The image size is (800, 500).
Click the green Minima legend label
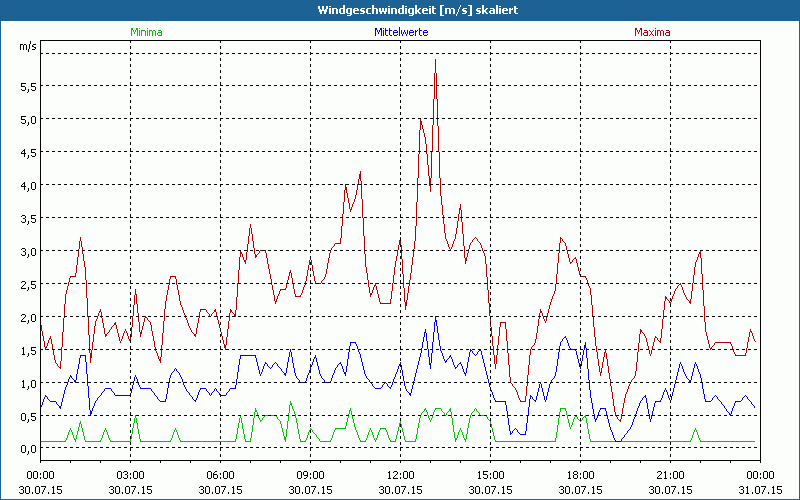(x=146, y=32)
